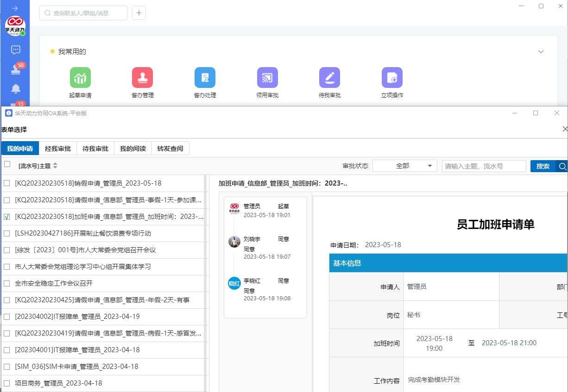
Task: Collapse the 我常用的 section chevron
Action: (x=541, y=52)
